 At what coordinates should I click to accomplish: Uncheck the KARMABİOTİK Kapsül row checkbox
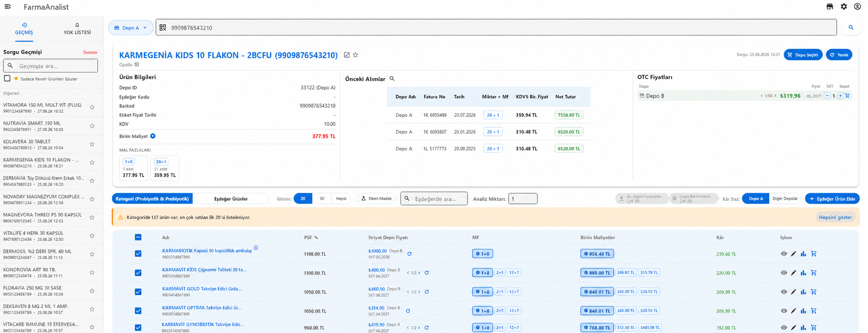coord(138,254)
